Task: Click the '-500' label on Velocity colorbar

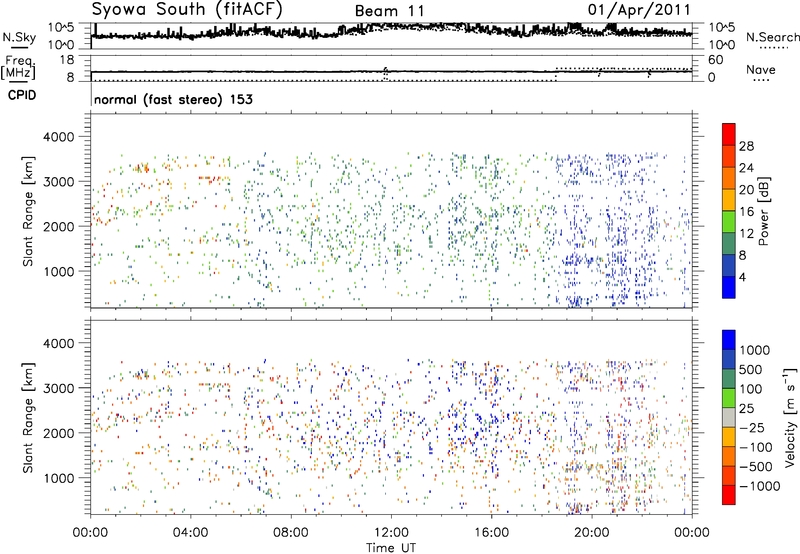Action: (756, 466)
